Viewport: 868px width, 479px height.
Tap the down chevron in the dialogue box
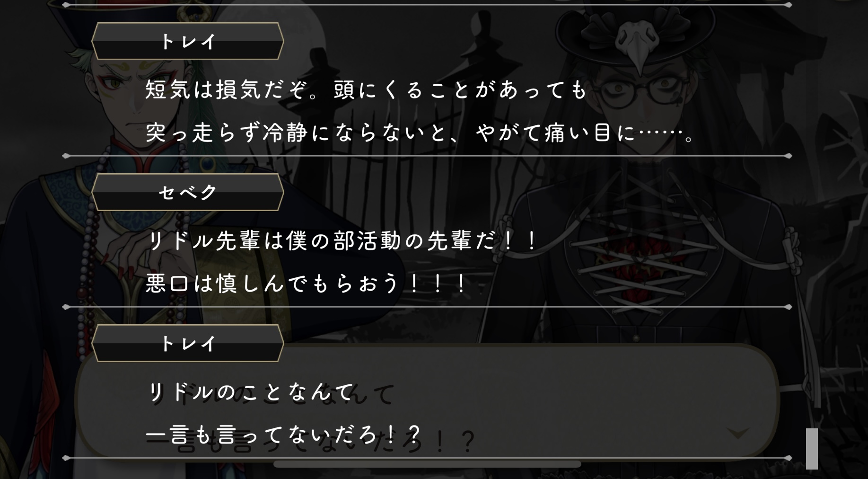tap(738, 433)
